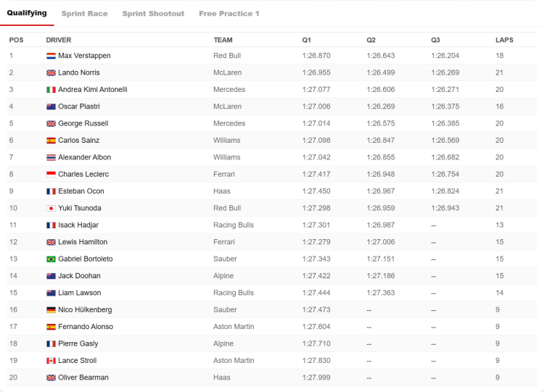Click the LAPS column header

tap(504, 40)
